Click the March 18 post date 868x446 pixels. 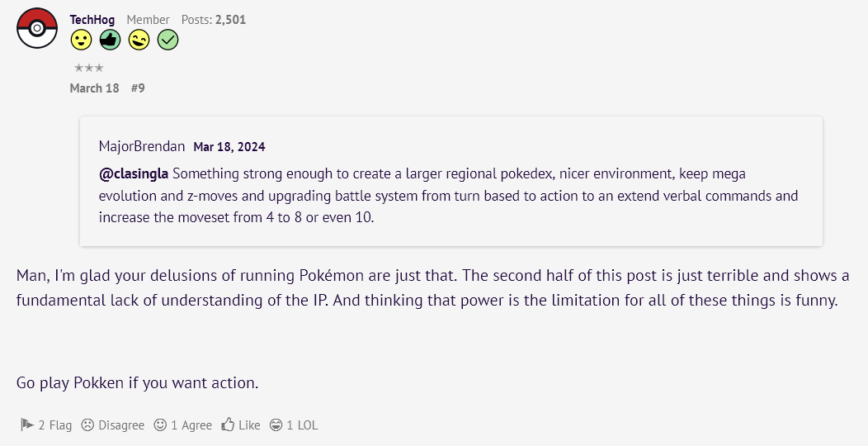coord(95,88)
